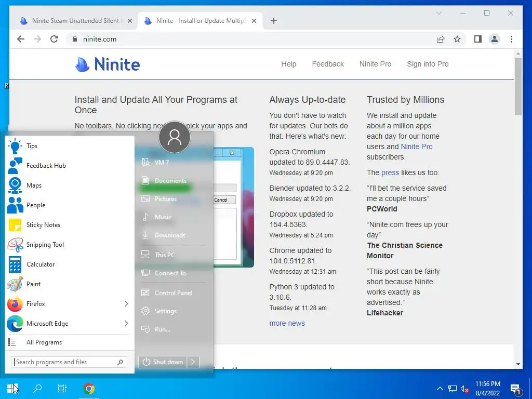Expand the Microsoft Edge jump list arrow
The image size is (532, 399).
coord(126,323)
